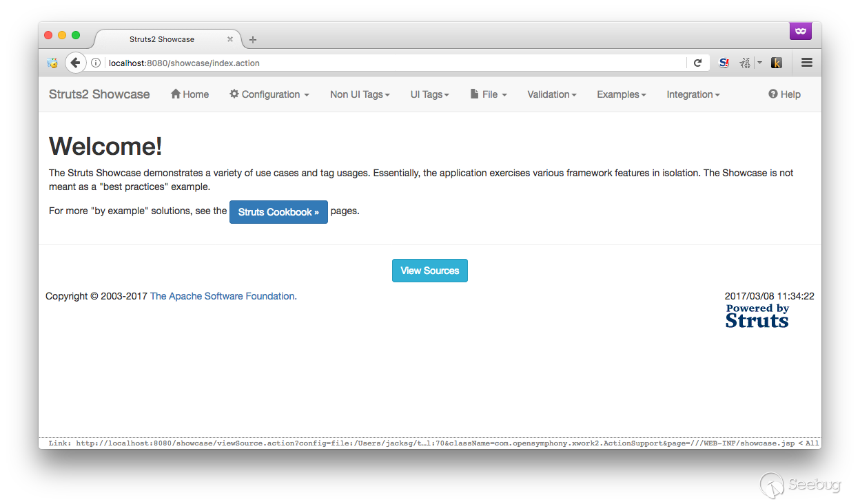Expand the UI Tags dropdown

click(430, 94)
